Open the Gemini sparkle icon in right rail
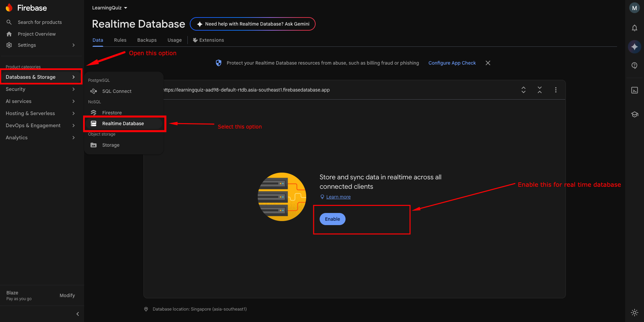Screen dimensions: 644x322 (x=635, y=47)
